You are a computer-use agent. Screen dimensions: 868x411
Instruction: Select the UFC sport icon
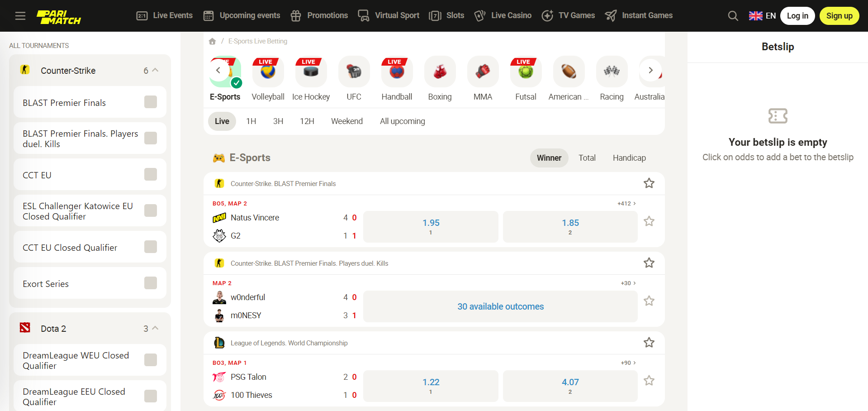(354, 71)
